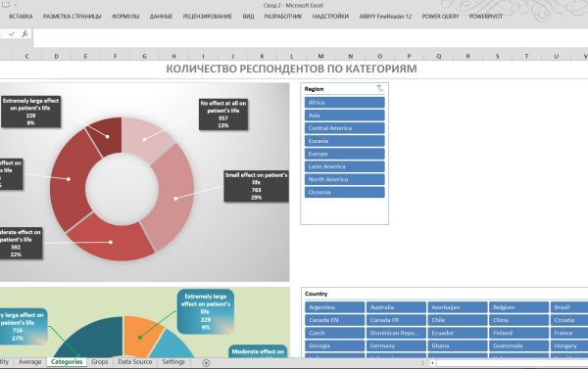
Task: Select Georgia in Country slicer
Action: coord(334,346)
